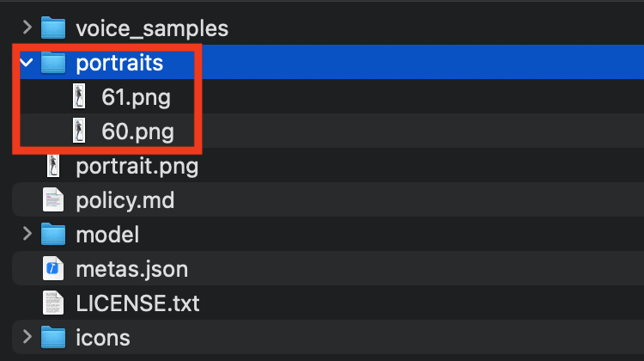
Task: Click the policy.md document icon
Action: tap(53, 200)
